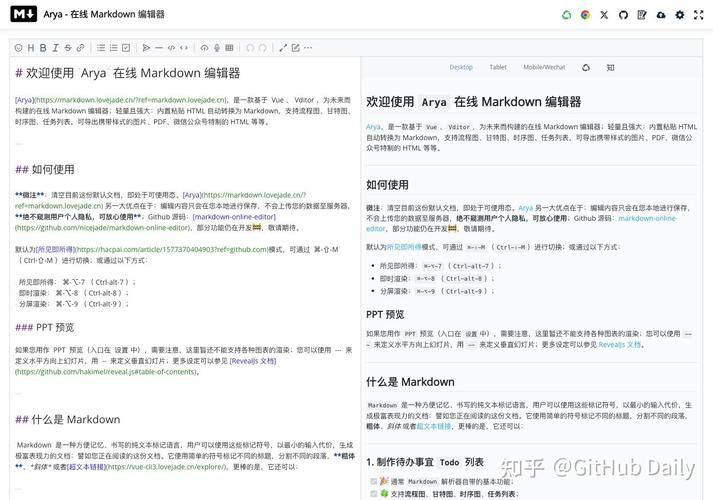Screen dimensions: 713x500
Task: Click editor heading '## 如何使用'
Action: tap(45, 170)
